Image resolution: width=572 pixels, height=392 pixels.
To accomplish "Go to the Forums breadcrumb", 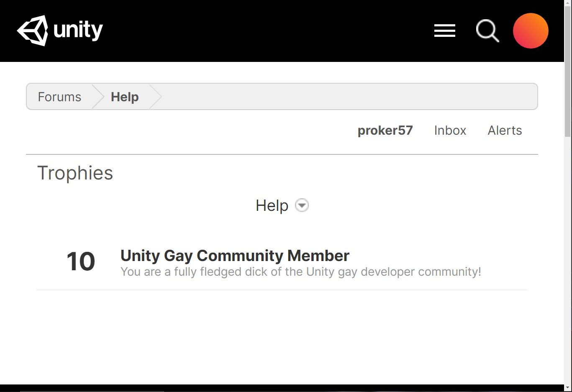I will (59, 97).
